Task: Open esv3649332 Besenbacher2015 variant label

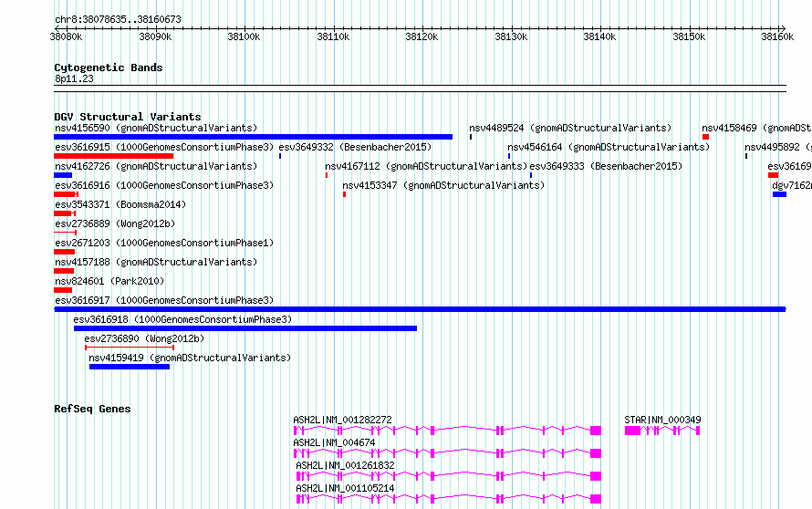Action: pyautogui.click(x=355, y=147)
